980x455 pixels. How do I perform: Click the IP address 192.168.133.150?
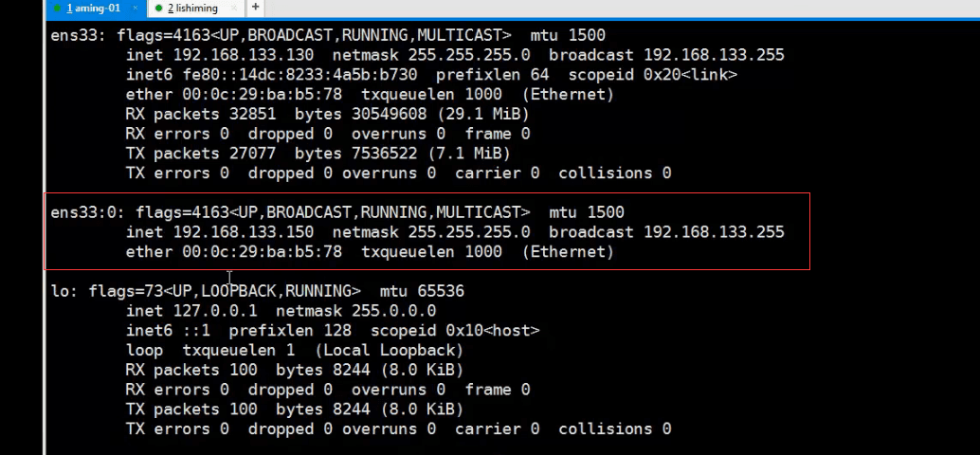tap(244, 232)
